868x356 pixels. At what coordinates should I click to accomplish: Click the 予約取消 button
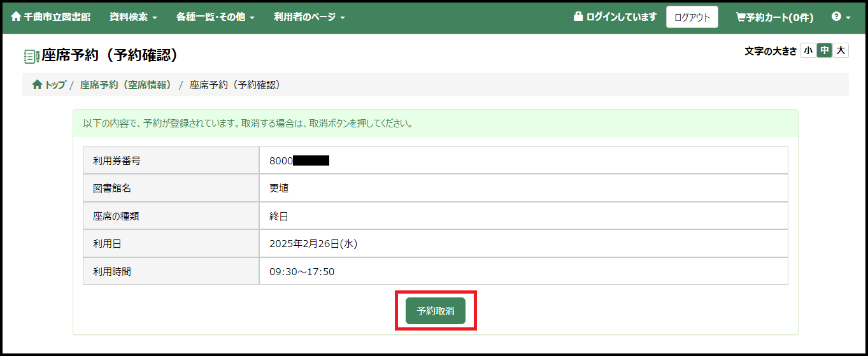[x=436, y=311]
